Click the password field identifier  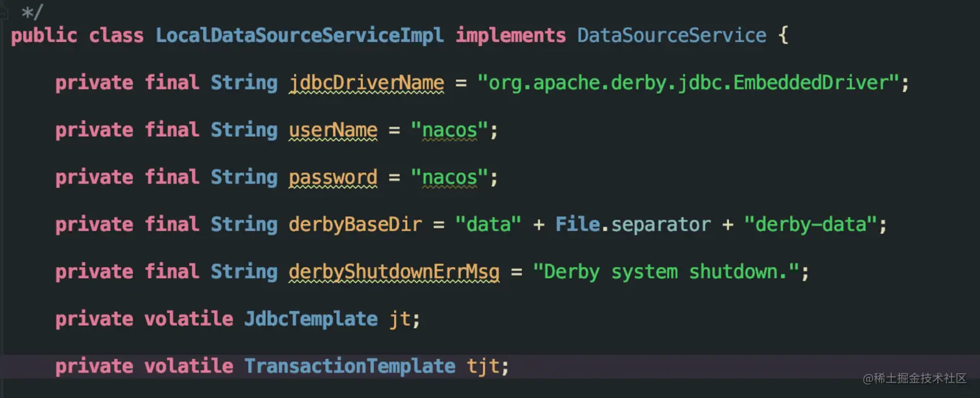tap(333, 178)
